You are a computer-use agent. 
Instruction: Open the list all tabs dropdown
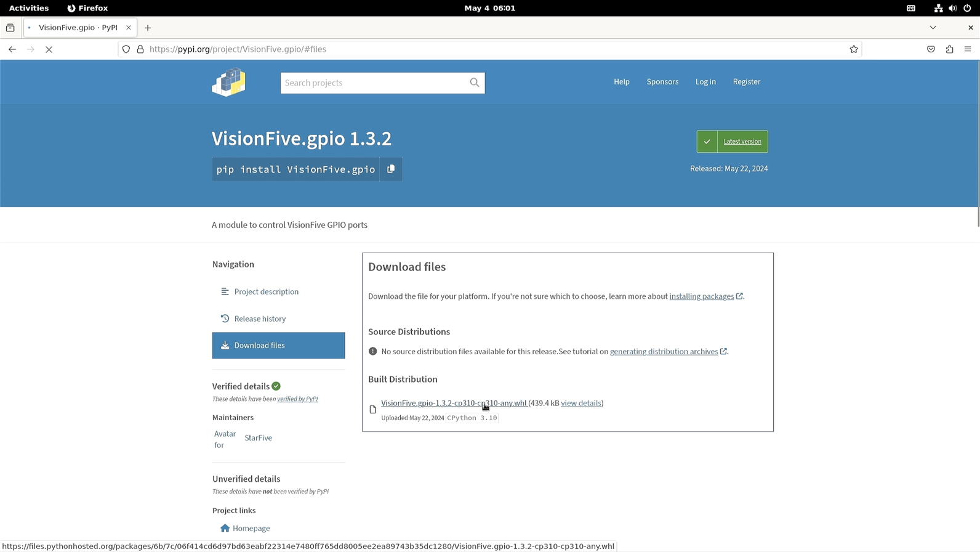(933, 28)
